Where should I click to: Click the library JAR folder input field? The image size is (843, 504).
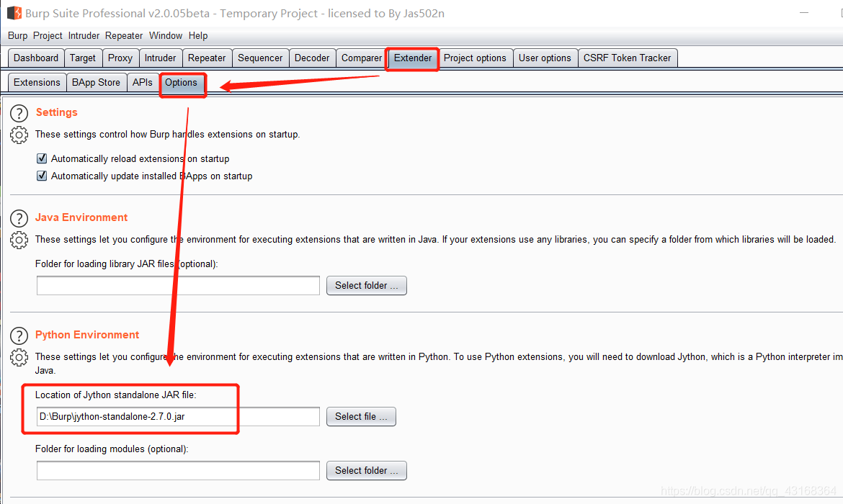(x=178, y=285)
